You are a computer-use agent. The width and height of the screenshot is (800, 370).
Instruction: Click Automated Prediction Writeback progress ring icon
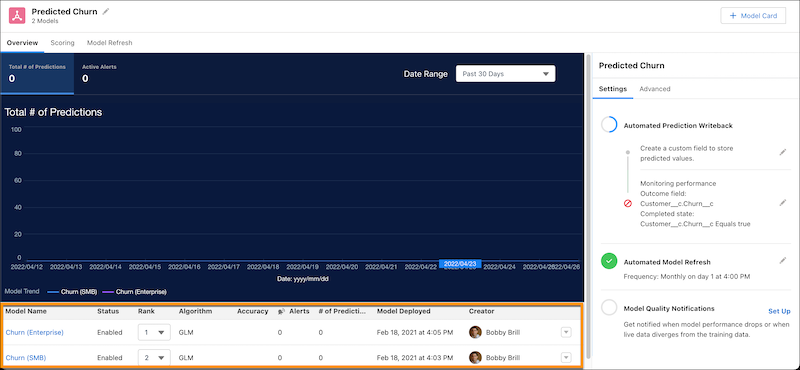coord(609,125)
